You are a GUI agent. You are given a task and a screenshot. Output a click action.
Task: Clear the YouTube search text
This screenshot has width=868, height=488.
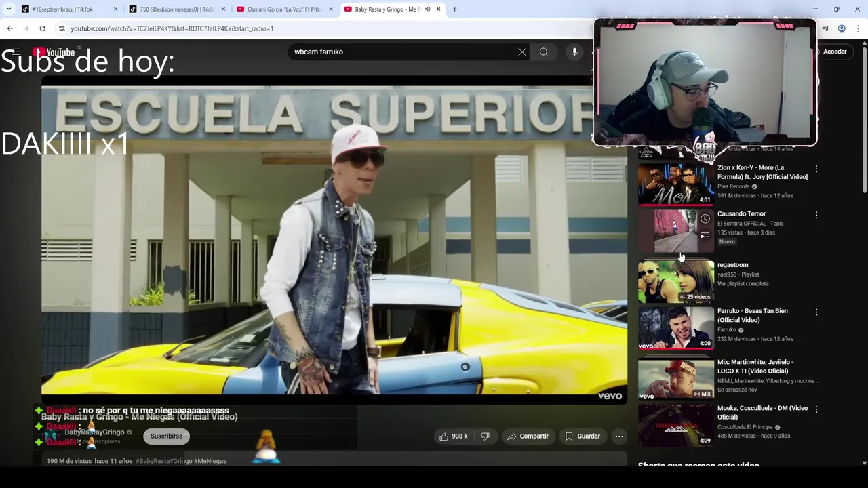522,52
